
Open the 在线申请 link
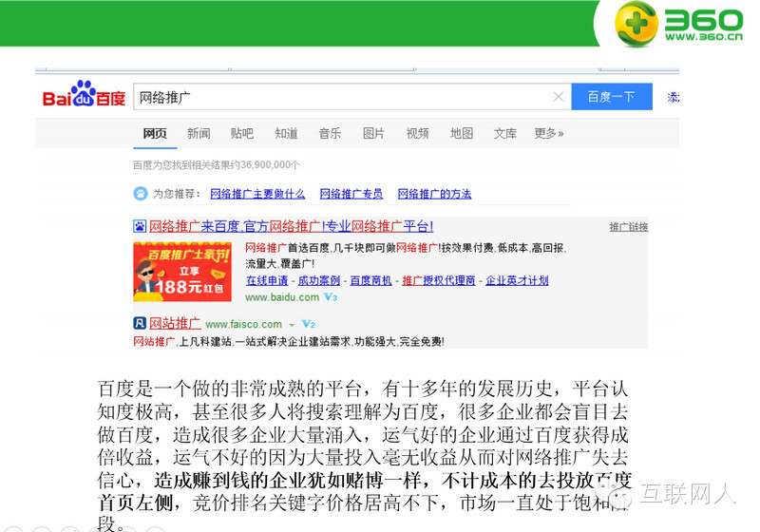click(x=267, y=280)
